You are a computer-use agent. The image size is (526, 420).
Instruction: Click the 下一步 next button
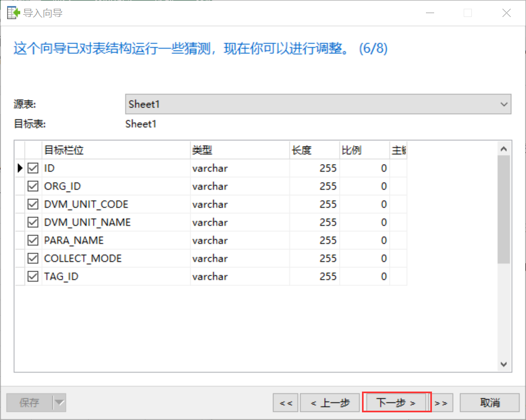[x=396, y=402]
